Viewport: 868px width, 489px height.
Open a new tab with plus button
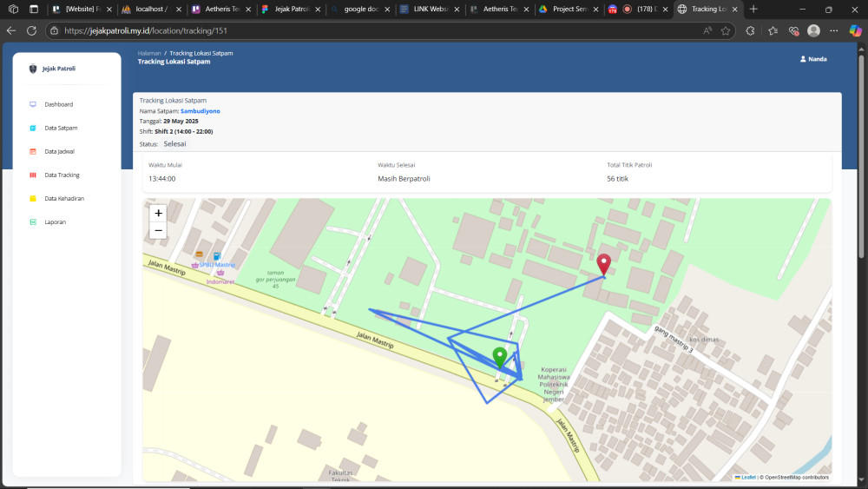point(753,9)
